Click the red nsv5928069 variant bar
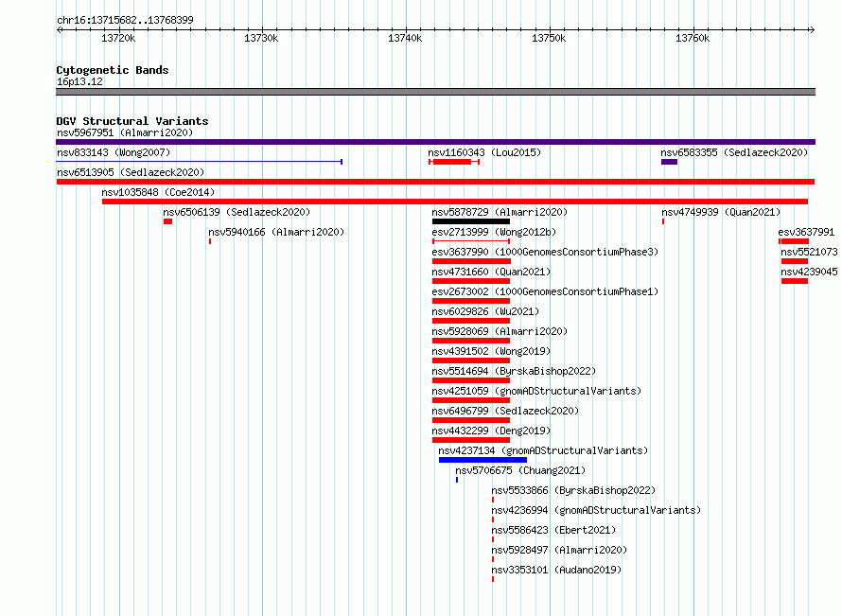Screen dimensions: 842x616 pos(471,341)
